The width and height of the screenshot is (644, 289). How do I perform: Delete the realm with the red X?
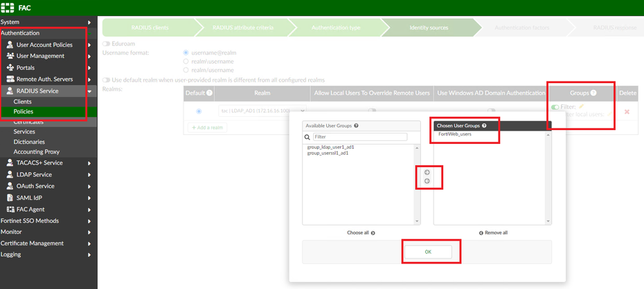coord(627,111)
